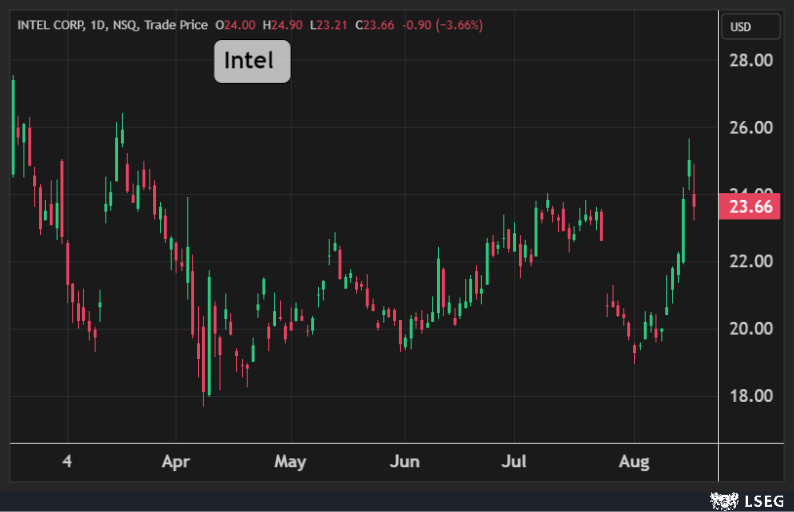Screen dimensions: 794x512
Task: Select the current price tag 23.66
Action: click(749, 207)
